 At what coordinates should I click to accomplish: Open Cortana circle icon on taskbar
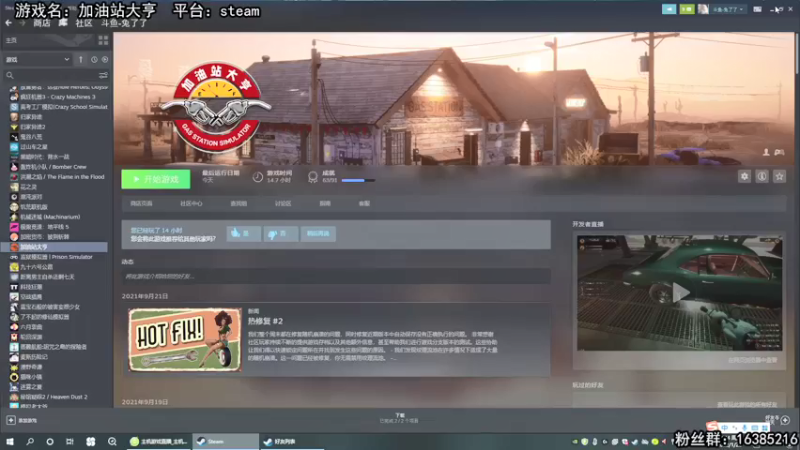coord(49,441)
